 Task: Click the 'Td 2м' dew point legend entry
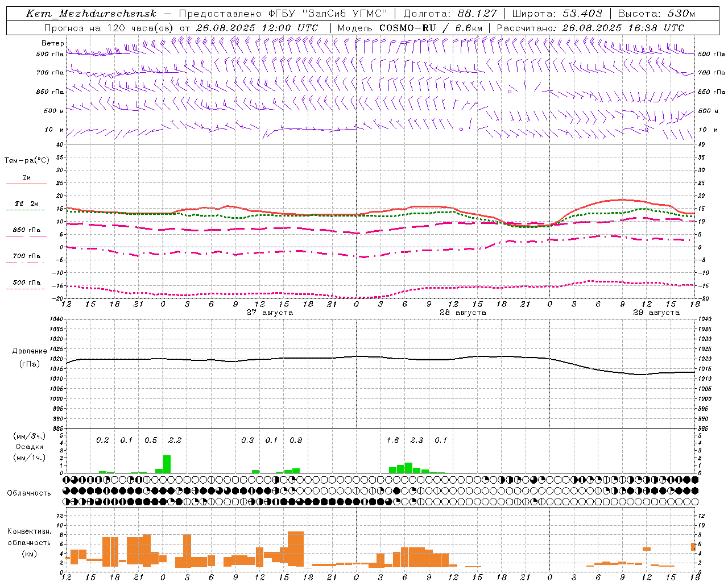click(27, 203)
